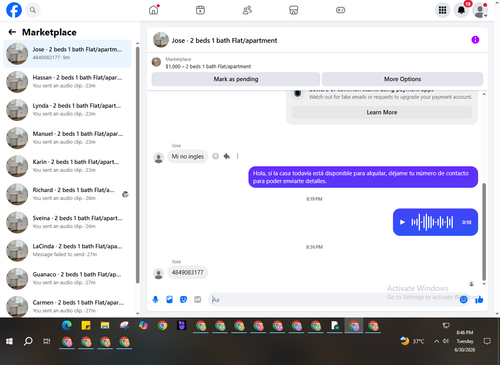
Task: Open Karin conversation in list
Action: (x=68, y=166)
